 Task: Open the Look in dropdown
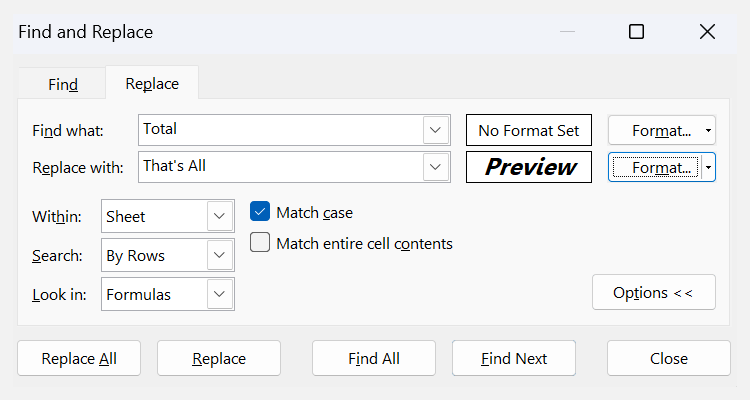(220, 294)
